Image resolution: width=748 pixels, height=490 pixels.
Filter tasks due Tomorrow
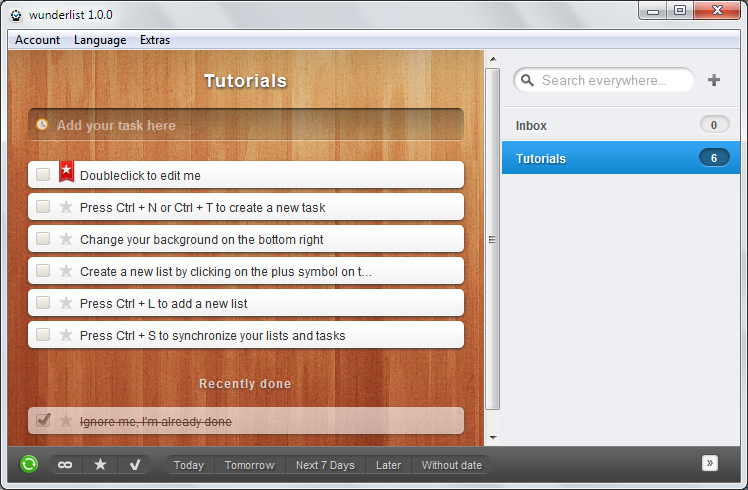tap(249, 465)
